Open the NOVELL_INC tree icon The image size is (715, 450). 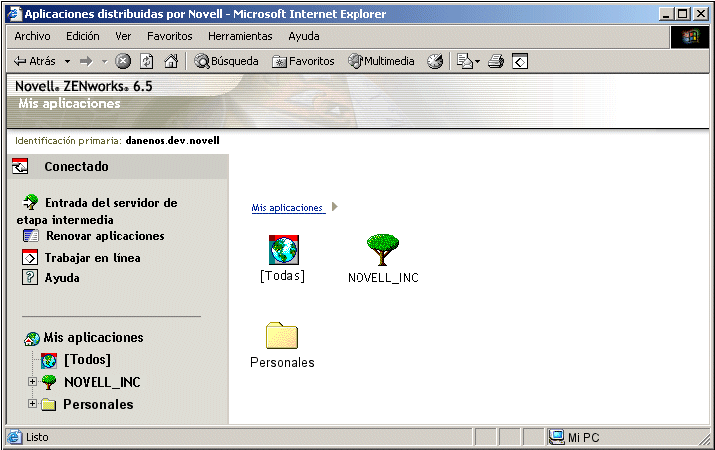[x=383, y=250]
